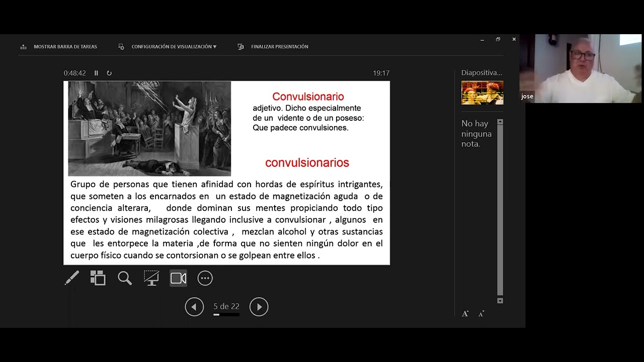
Task: Click the No hay ninguna nota text
Action: click(x=476, y=134)
